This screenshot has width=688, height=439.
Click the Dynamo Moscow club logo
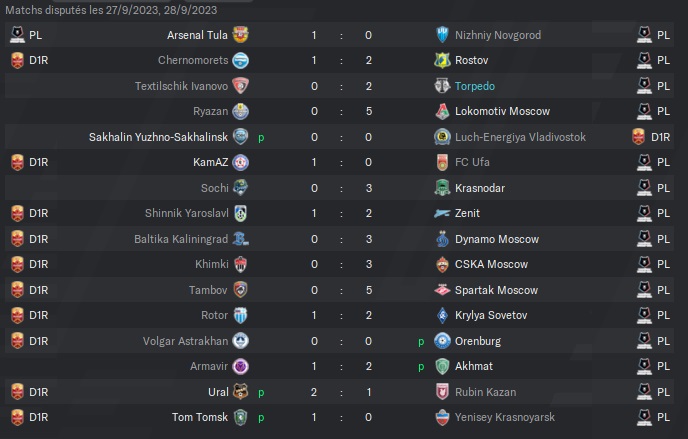pyautogui.click(x=442, y=239)
